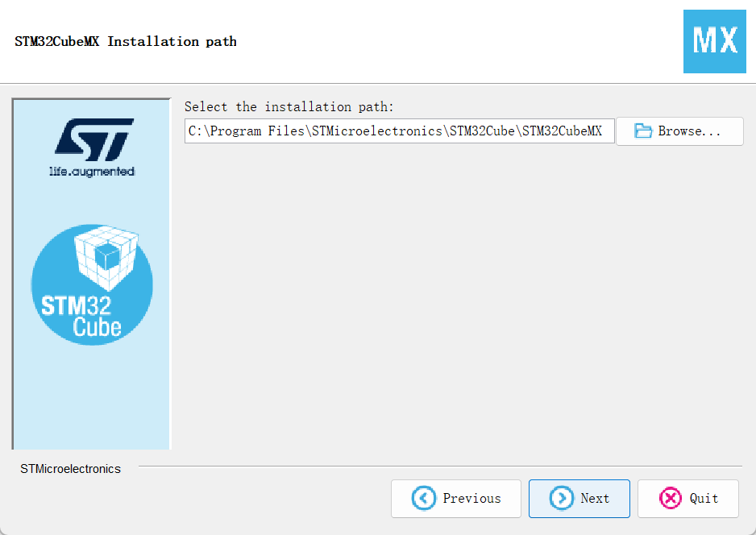Screen dimensions: 756x535
Task: Click inside the installation path field
Action: [x=399, y=131]
